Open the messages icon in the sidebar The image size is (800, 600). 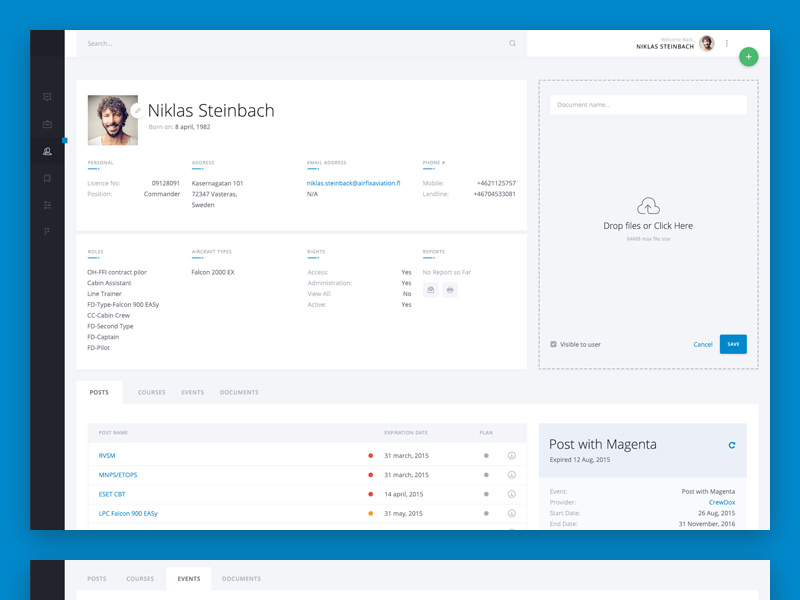pyautogui.click(x=49, y=97)
